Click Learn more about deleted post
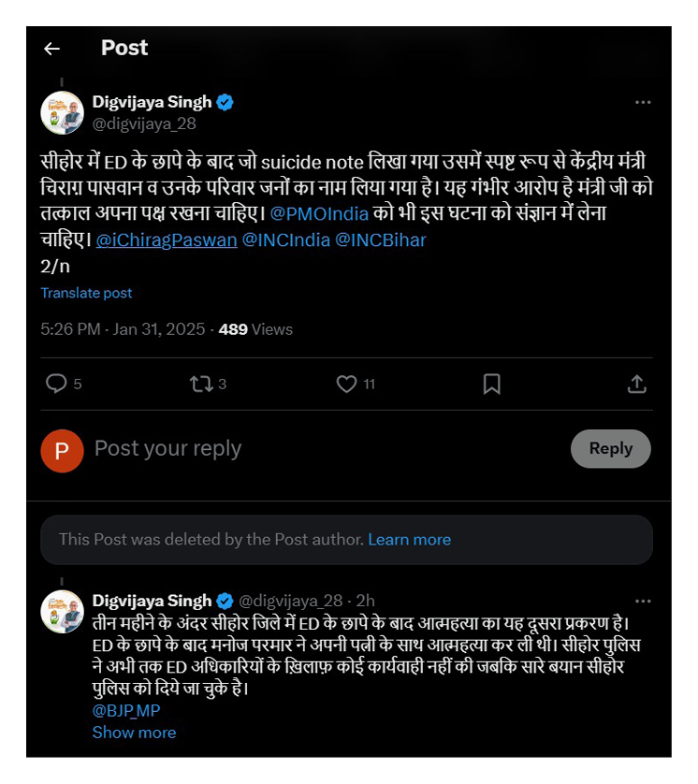The height and width of the screenshot is (784, 698). pos(409,540)
